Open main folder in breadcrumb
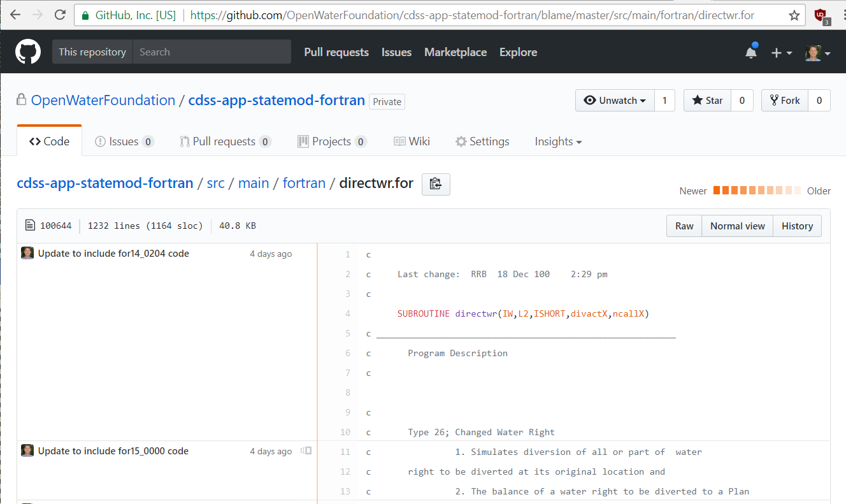The height and width of the screenshot is (504, 846). pos(254,184)
